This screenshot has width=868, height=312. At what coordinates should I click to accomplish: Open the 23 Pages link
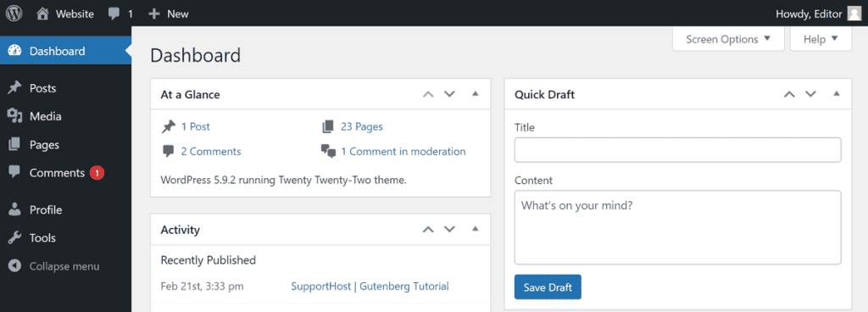pos(361,126)
